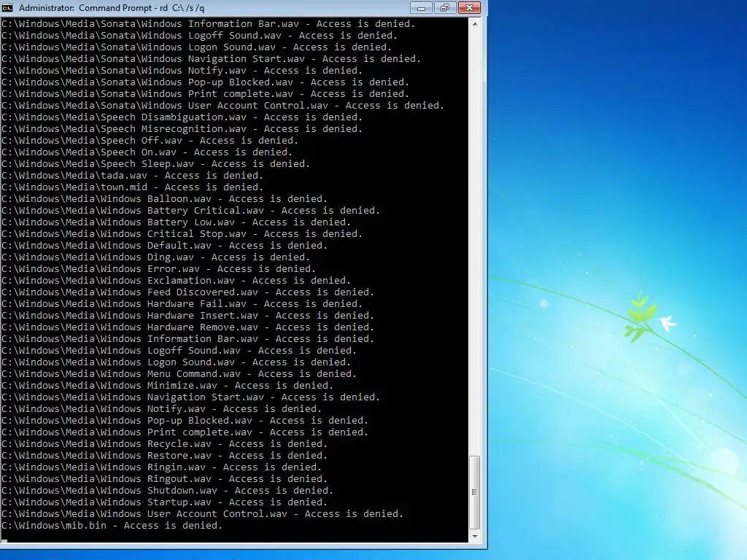Select the 'Windows Restore.wav' line
The image size is (747, 560).
[164, 456]
